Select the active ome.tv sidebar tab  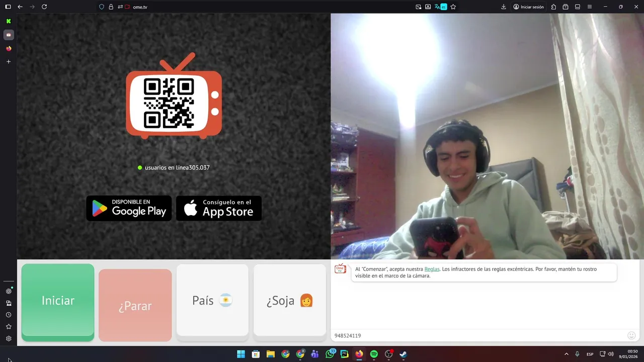coord(9,35)
